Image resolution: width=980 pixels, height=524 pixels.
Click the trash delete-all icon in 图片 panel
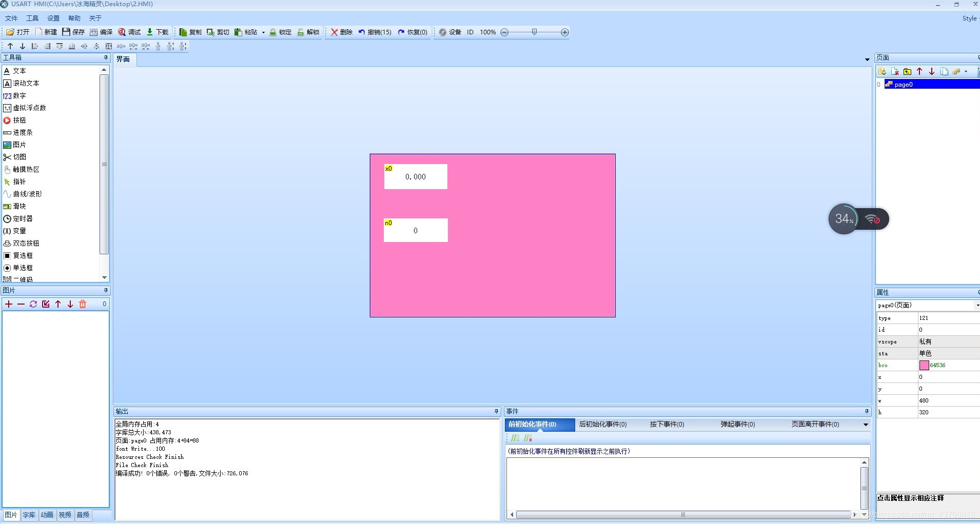point(83,304)
